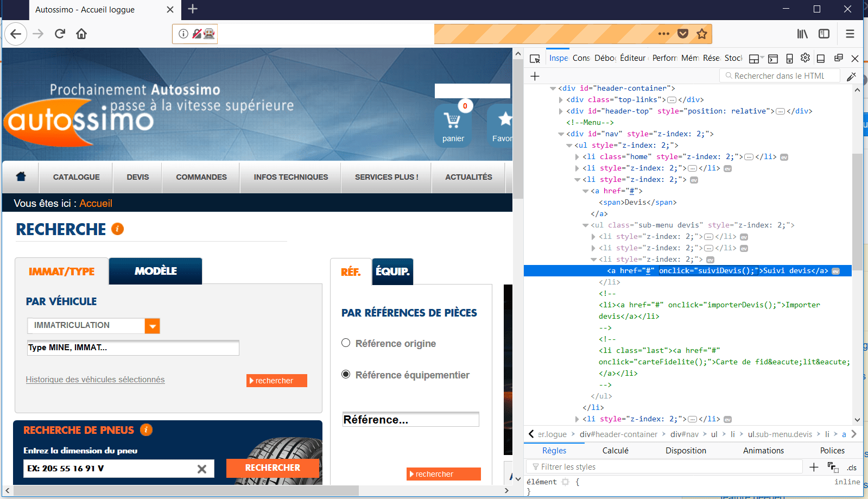Open the Services Plus menu
This screenshot has height=499, width=868.
[387, 177]
